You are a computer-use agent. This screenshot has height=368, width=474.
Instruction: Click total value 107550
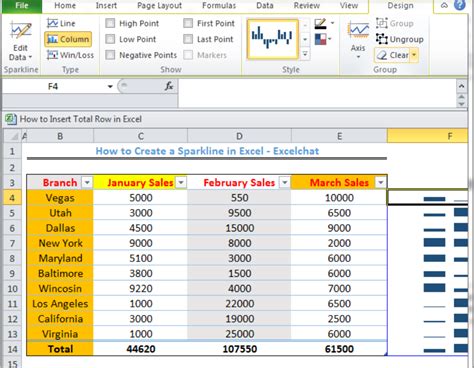point(239,349)
